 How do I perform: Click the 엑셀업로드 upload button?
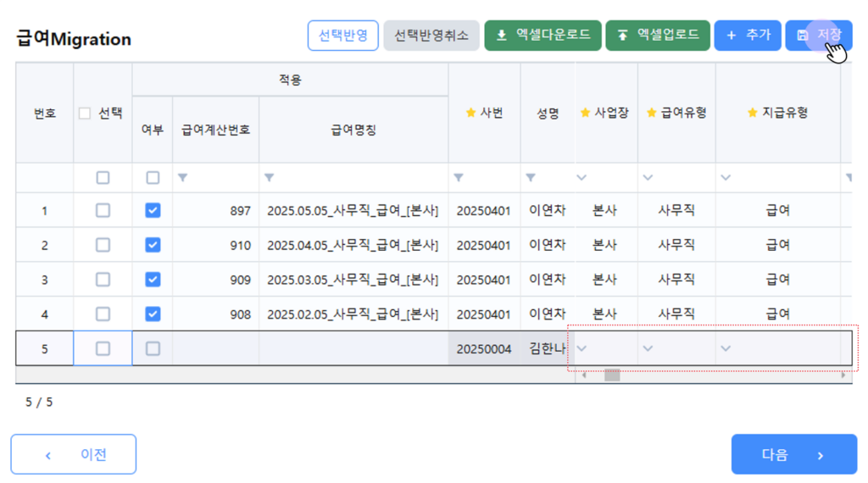658,35
